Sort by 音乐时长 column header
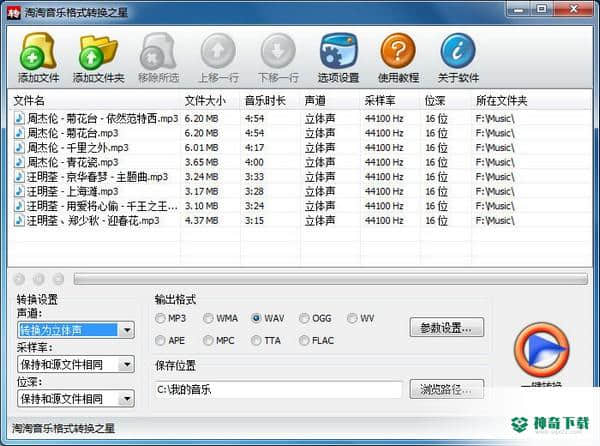The height and width of the screenshot is (446, 600). 265,101
